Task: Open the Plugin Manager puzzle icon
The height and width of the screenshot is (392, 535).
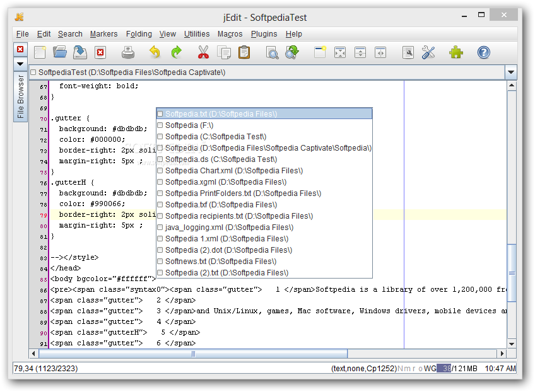Action: 456,52
